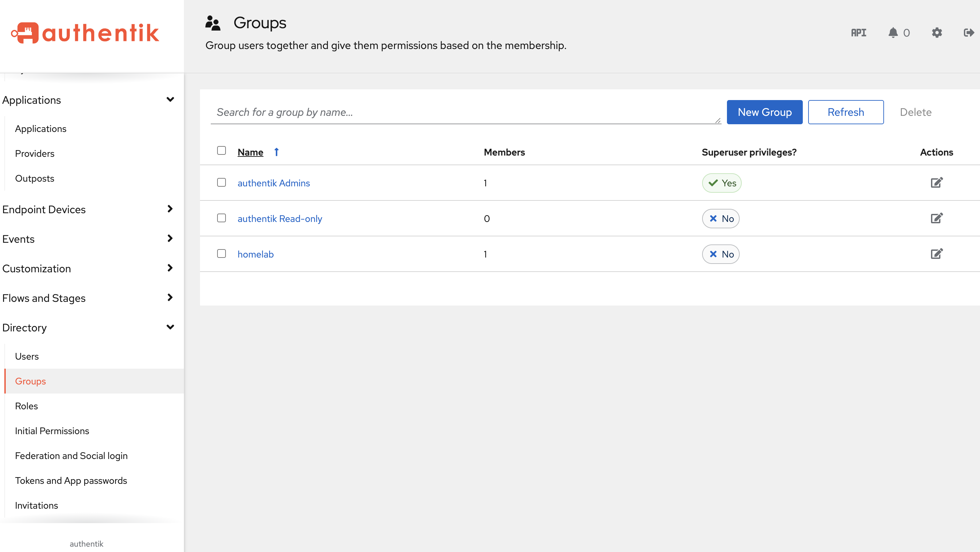Focus the group search field
This screenshot has width=980, height=552.
(465, 112)
